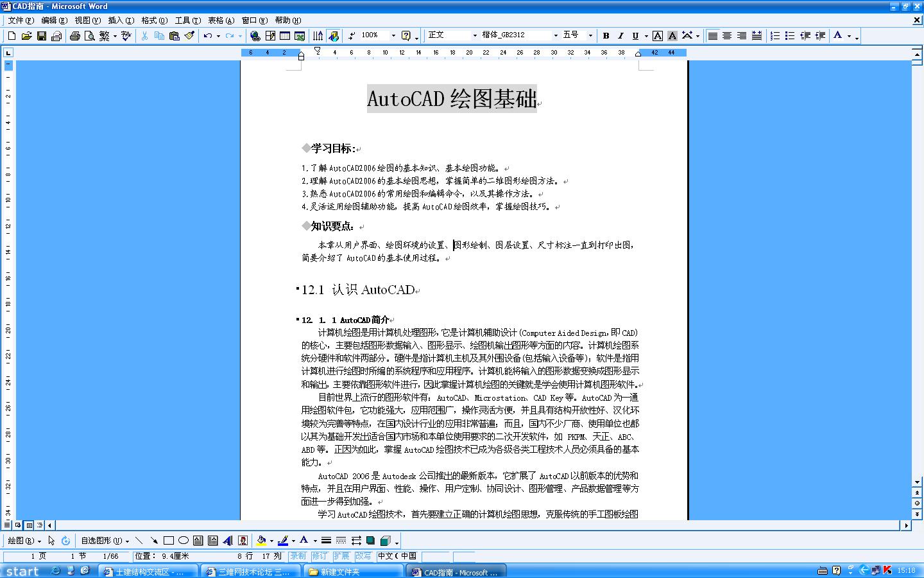Screen dimensions: 924x578
Task: Open the 表格 Table menu
Action: [221, 21]
